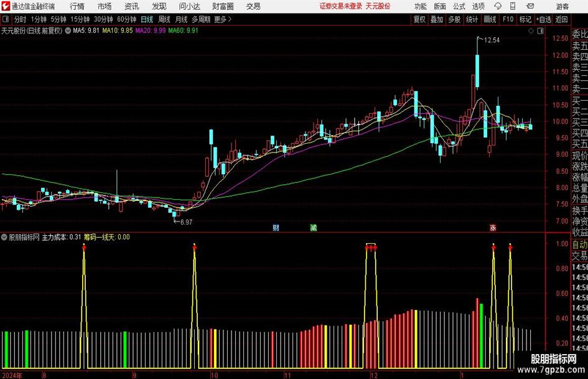The height and width of the screenshot is (379, 588).
Task: Switch to the 周线 weekly tab
Action: point(164,19)
